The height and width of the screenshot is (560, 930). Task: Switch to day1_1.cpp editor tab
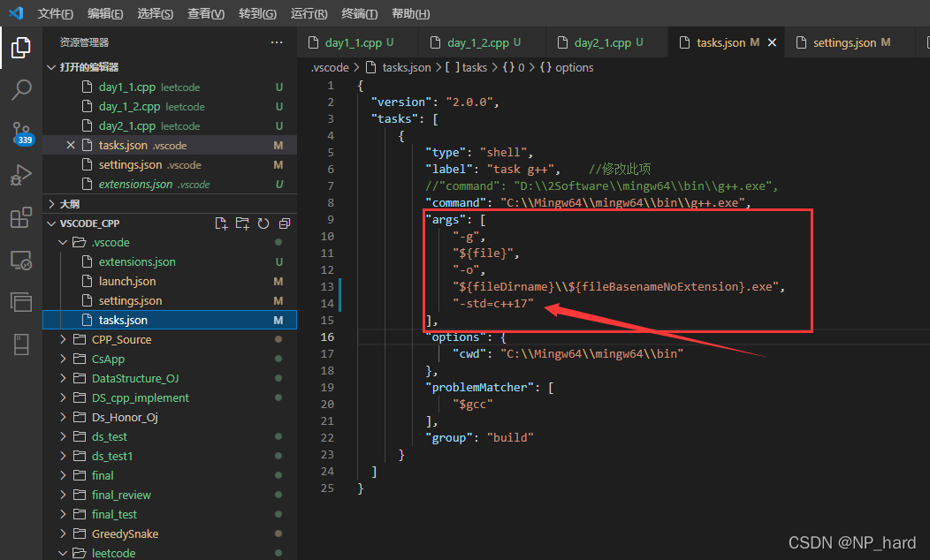pyautogui.click(x=358, y=42)
